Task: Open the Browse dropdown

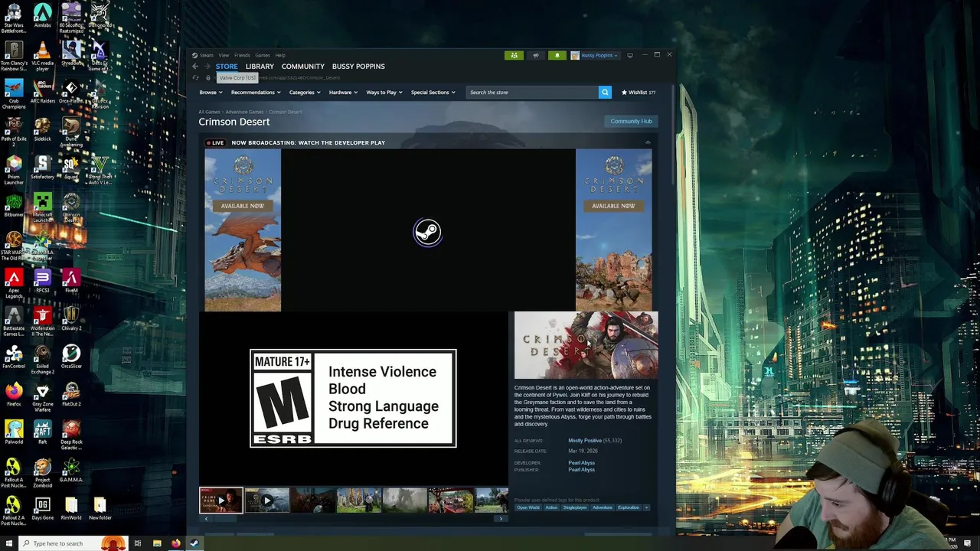Action: 211,93
